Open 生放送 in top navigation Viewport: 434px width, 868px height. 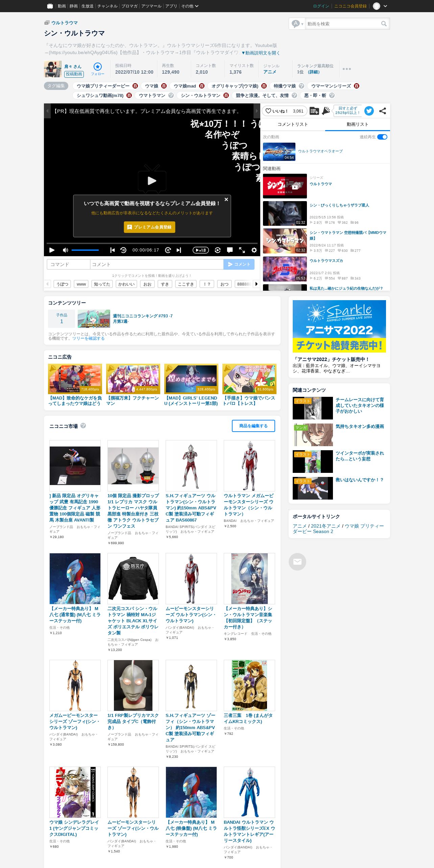(87, 6)
